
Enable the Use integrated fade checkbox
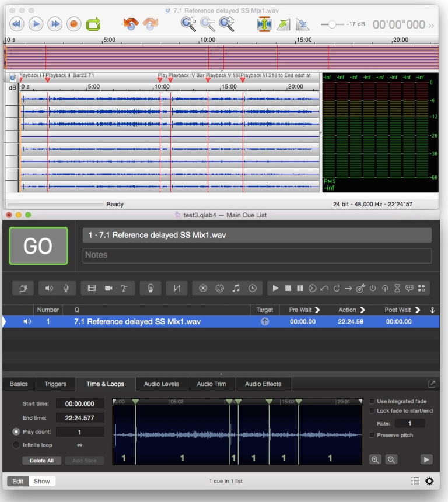click(373, 401)
